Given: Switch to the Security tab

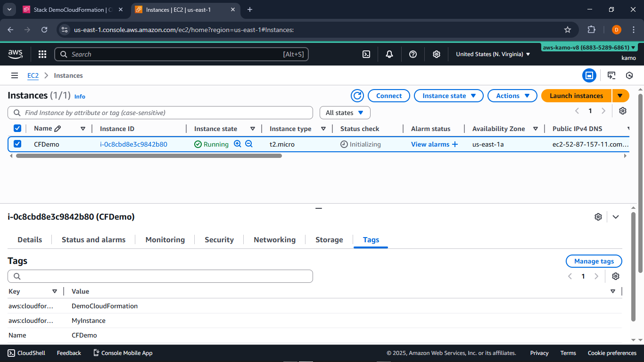Looking at the screenshot, I should tap(219, 239).
